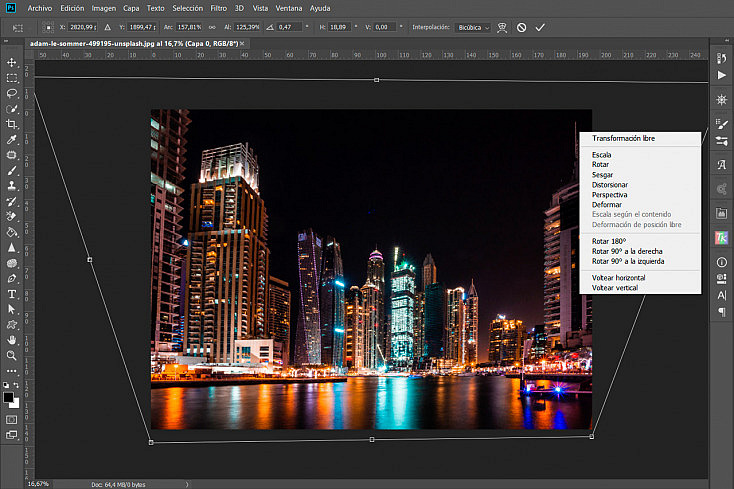Choose Rotar 180° in the context menu

click(x=610, y=240)
